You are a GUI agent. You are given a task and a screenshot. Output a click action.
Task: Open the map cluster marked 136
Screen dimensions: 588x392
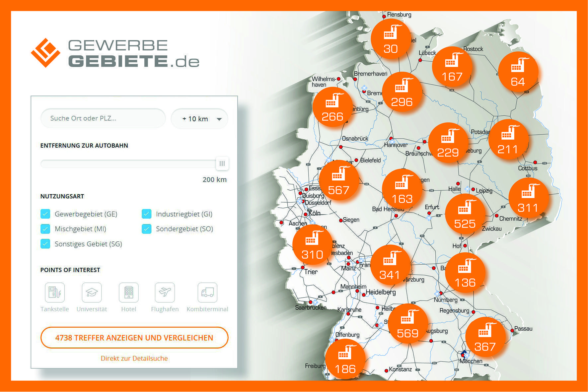pos(465,273)
